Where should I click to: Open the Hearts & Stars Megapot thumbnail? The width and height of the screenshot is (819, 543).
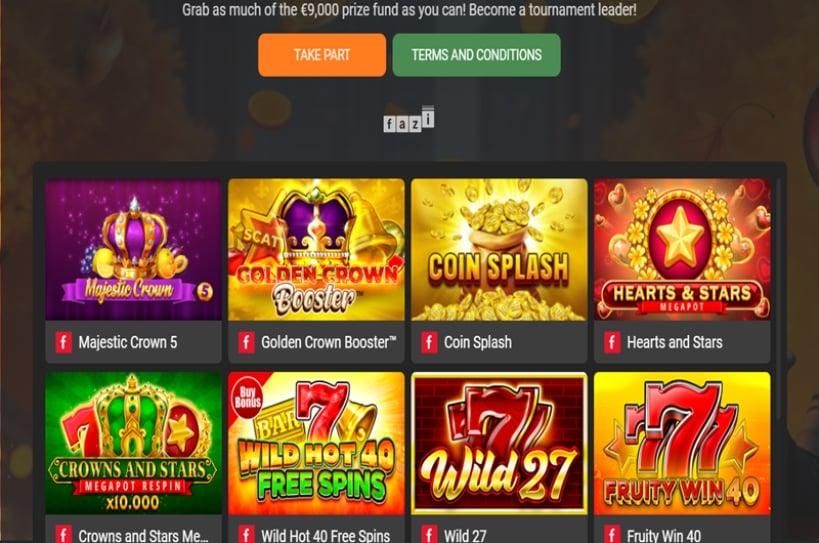coord(682,250)
